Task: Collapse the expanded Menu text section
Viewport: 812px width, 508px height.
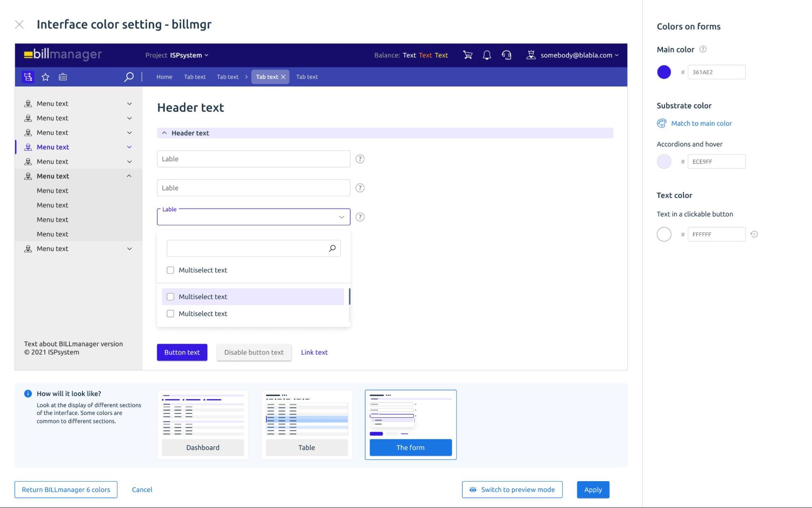Action: click(129, 176)
